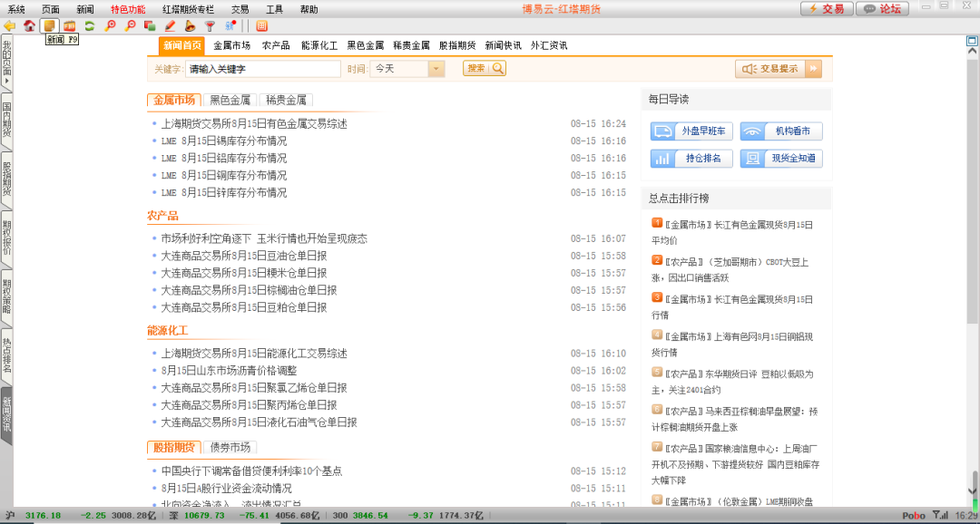The height and width of the screenshot is (524, 980).
Task: Open the 国内期货 side tab
Action: pyautogui.click(x=7, y=121)
